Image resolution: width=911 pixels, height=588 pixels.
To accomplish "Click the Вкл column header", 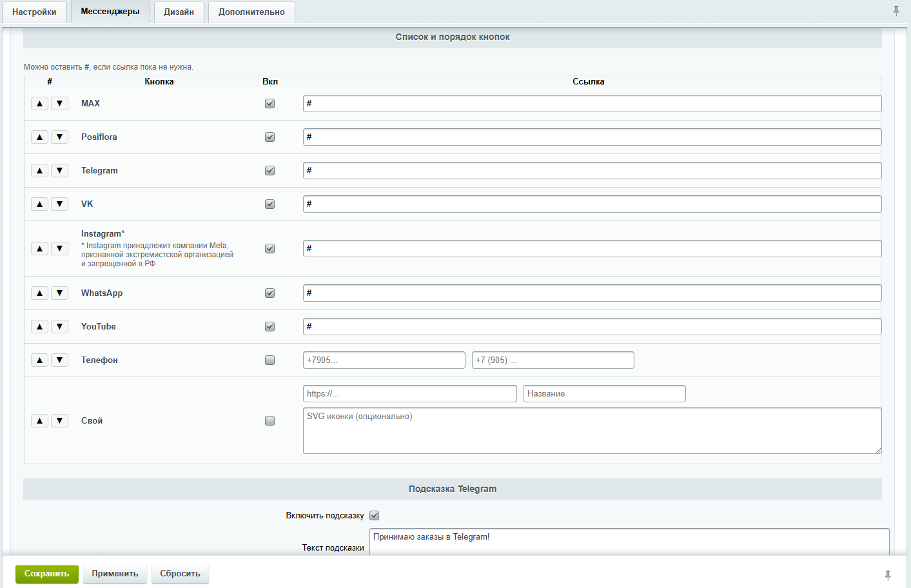I will tap(270, 81).
